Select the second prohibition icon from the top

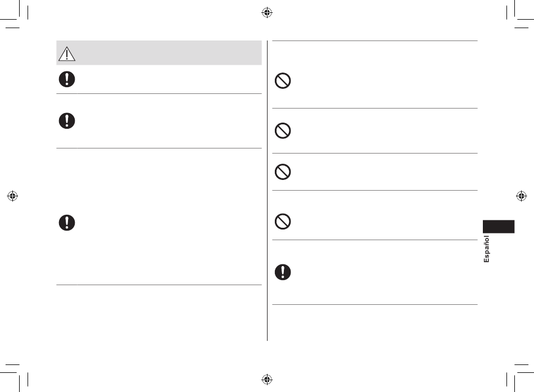click(283, 130)
